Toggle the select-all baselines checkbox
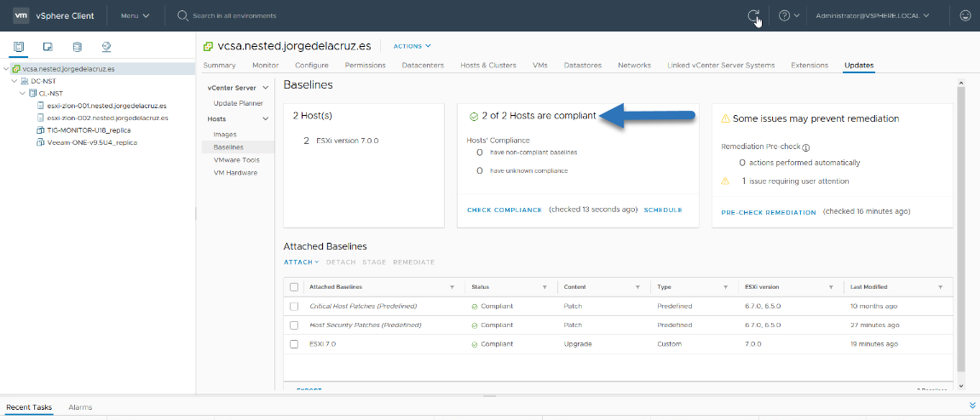980x420 pixels. (294, 287)
